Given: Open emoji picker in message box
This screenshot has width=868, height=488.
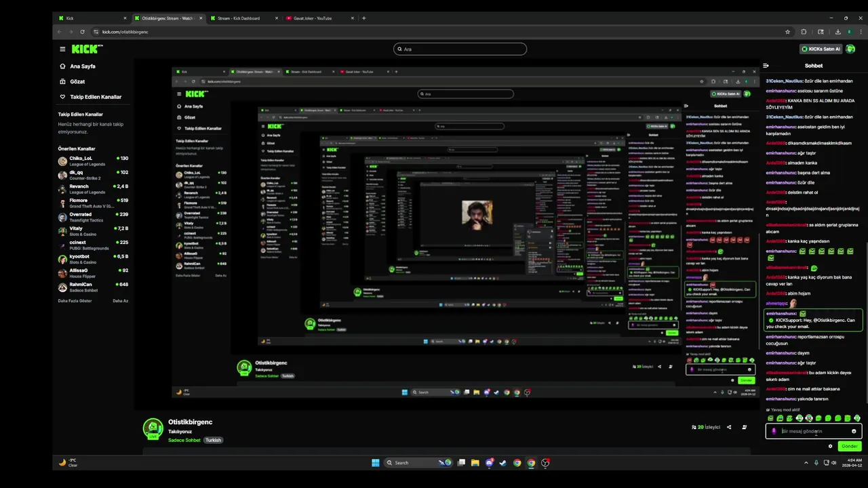Looking at the screenshot, I should point(854,431).
